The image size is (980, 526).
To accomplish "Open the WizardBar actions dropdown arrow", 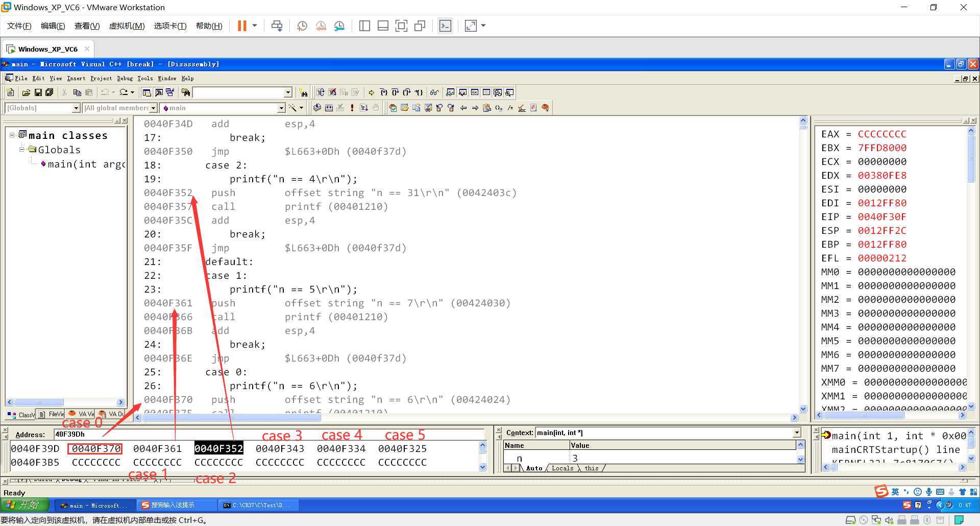I will (x=301, y=108).
